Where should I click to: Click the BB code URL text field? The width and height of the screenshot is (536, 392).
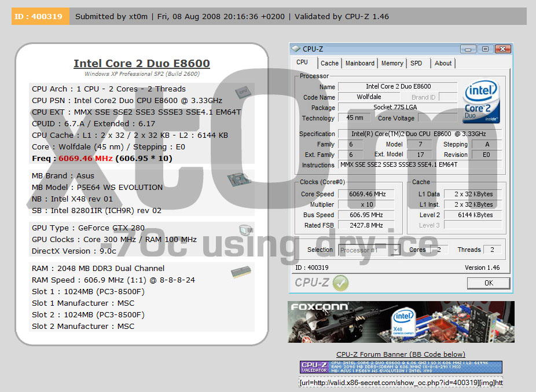[x=401, y=382]
